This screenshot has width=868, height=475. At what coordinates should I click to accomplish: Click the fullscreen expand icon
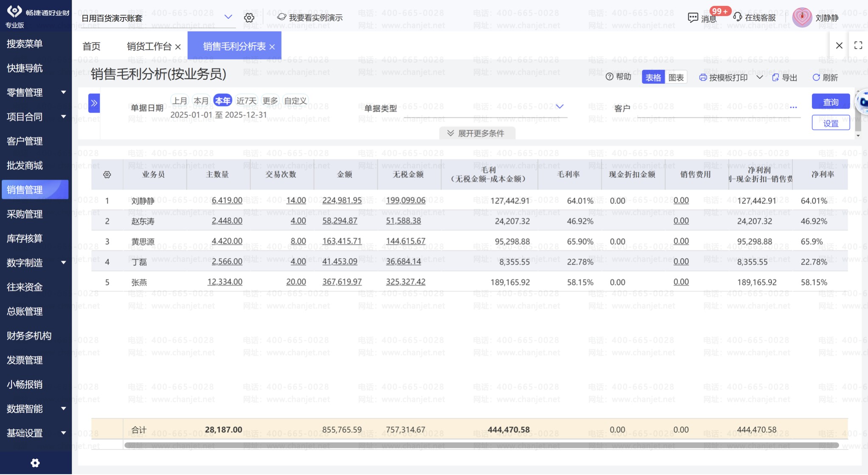[858, 45]
